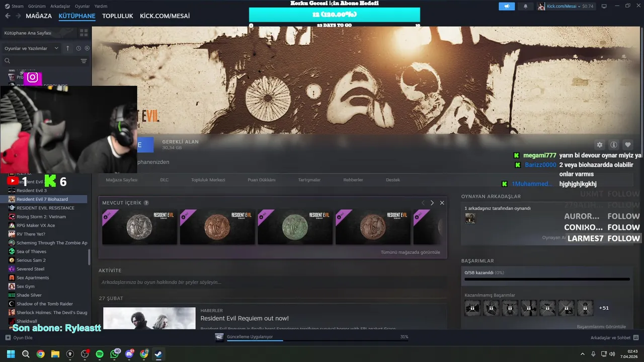Open Kütüphane Ana Sayfası button
Screen dimensions: 644x362
pos(39,33)
